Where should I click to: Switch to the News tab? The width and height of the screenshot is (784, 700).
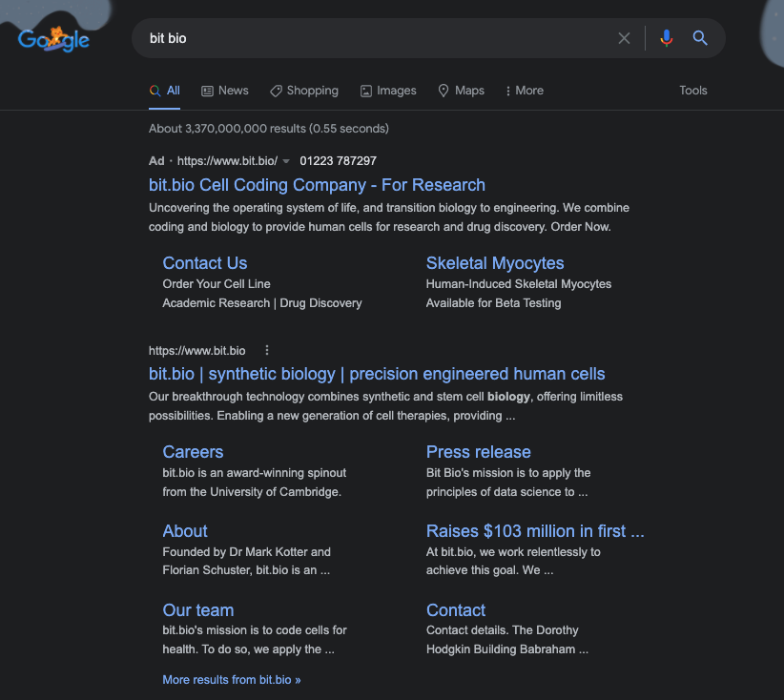pos(225,91)
